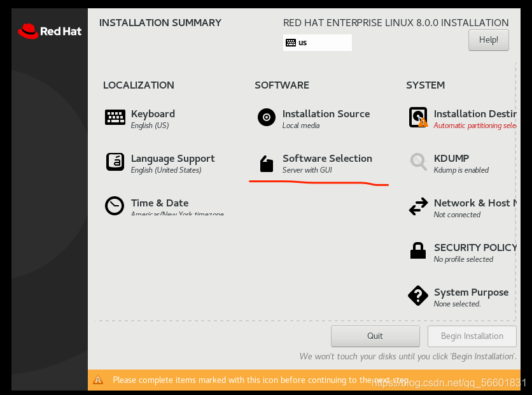Click the LOCALIZATION section heading

click(x=139, y=85)
